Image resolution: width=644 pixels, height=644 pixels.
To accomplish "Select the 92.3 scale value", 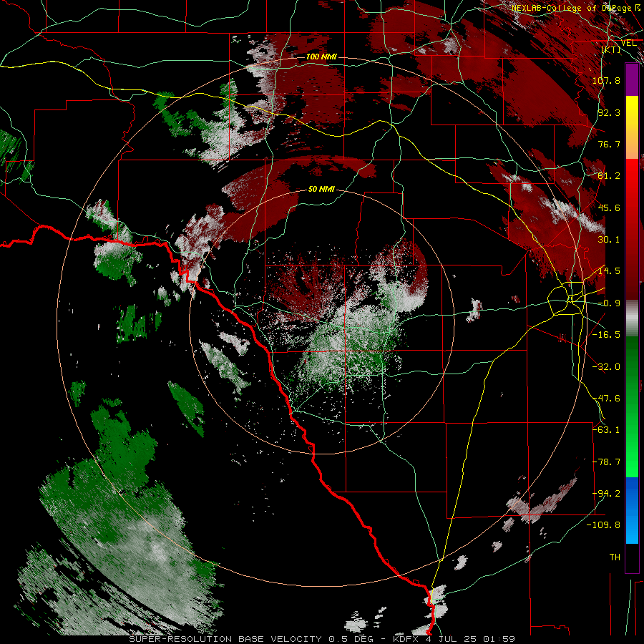I will click(609, 112).
